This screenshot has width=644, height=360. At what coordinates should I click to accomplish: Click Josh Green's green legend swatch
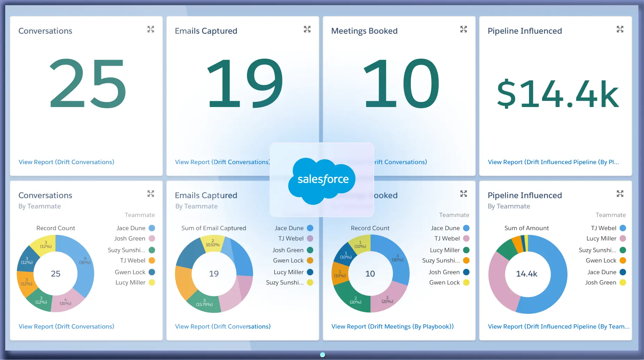click(310, 250)
